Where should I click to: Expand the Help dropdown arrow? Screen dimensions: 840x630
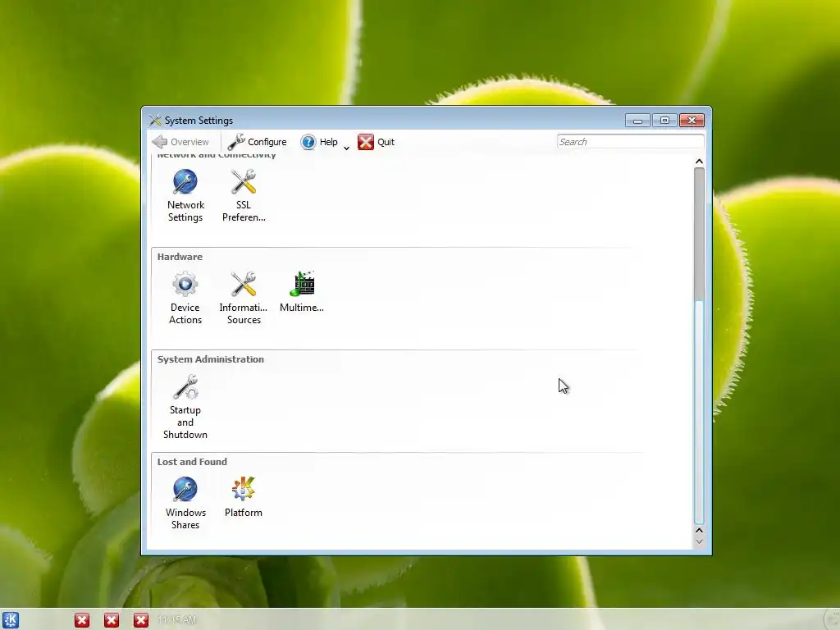click(x=347, y=148)
